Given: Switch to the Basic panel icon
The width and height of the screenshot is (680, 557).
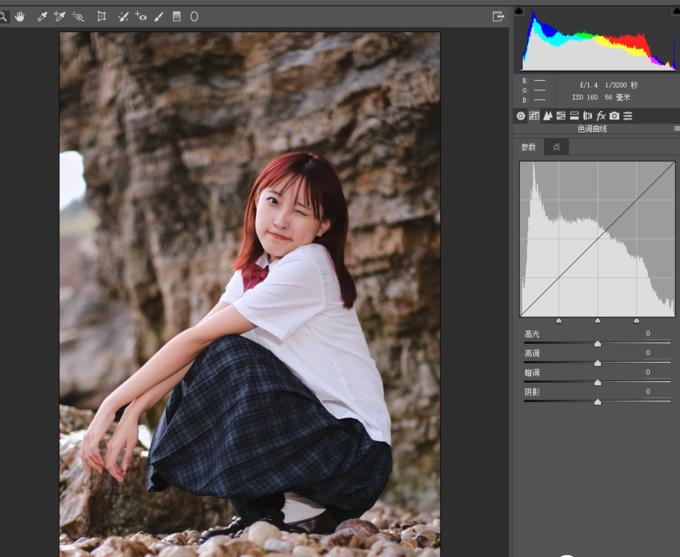Looking at the screenshot, I should click(x=521, y=116).
